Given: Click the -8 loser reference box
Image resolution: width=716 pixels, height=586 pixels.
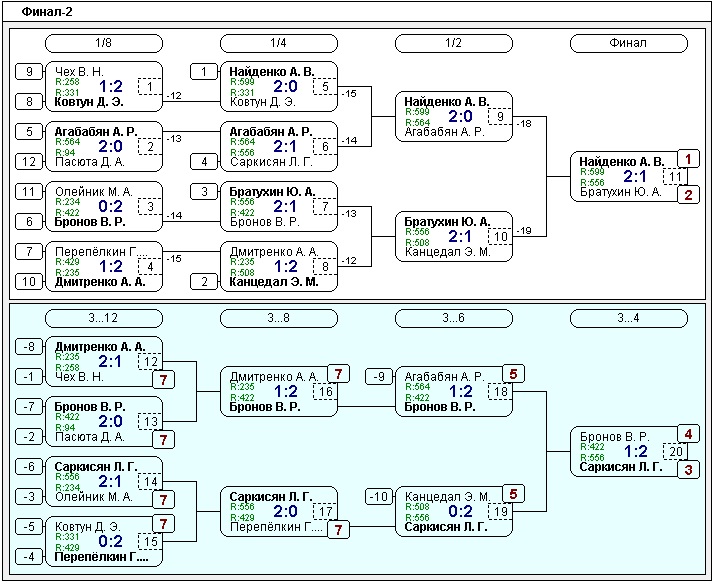Looking at the screenshot, I should coord(29,347).
